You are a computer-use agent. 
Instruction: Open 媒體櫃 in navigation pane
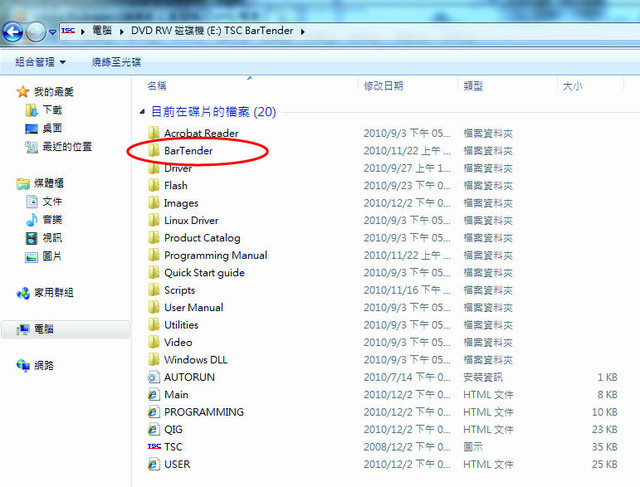pyautogui.click(x=49, y=183)
